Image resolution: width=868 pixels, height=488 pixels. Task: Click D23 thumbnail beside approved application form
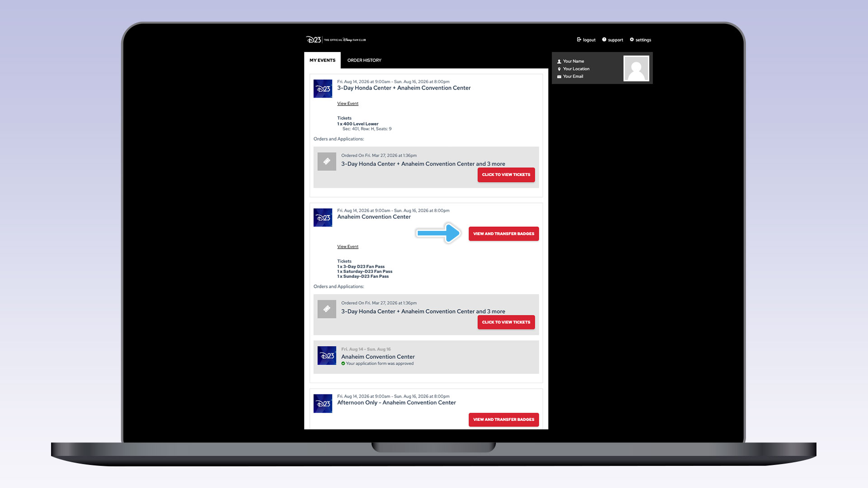pyautogui.click(x=326, y=356)
